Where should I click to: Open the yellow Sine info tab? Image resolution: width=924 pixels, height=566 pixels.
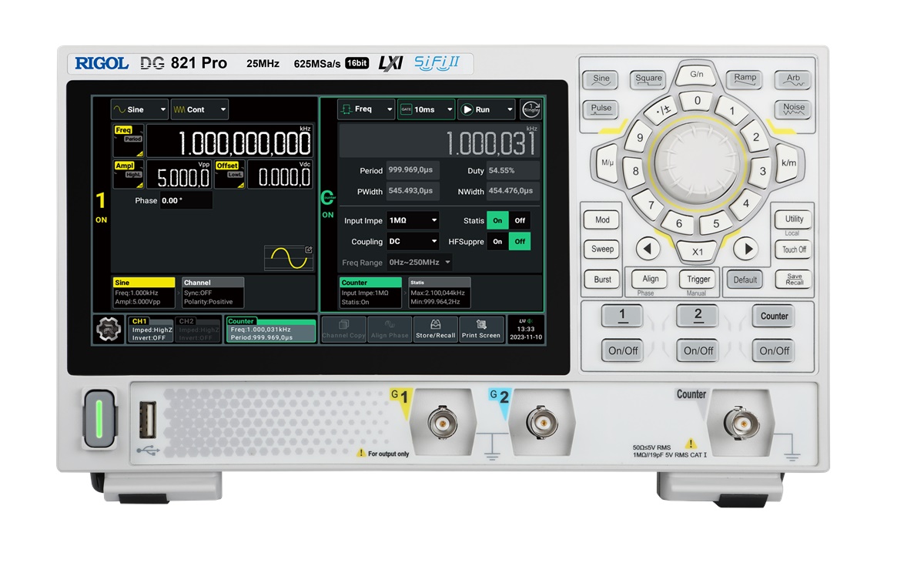144,293
